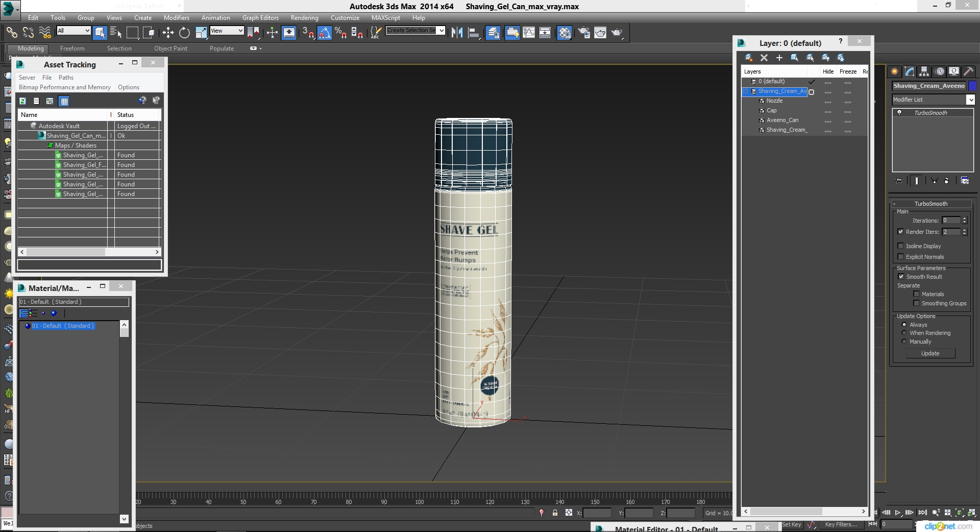Select the Always update option
Image resolution: width=980 pixels, height=532 pixels.
pyautogui.click(x=904, y=325)
